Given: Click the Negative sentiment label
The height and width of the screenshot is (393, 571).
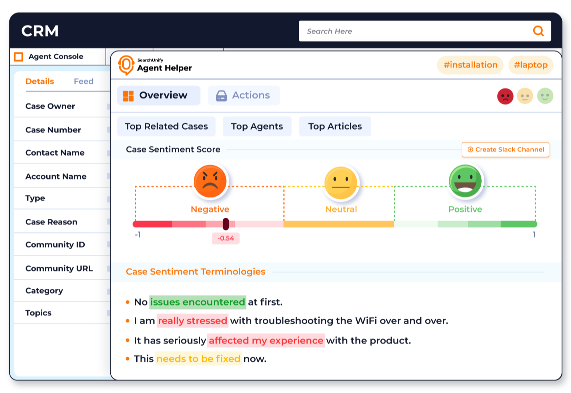Looking at the screenshot, I should 210,209.
